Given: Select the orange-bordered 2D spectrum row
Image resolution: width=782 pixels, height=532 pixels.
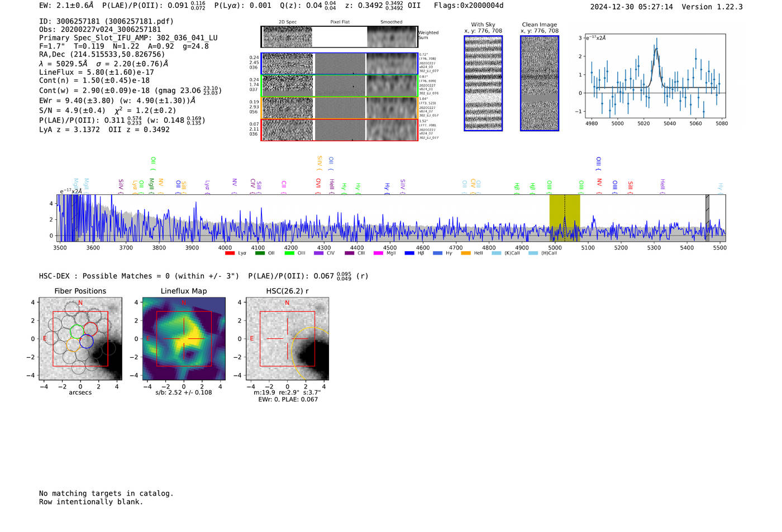Looking at the screenshot, I should coord(339,108).
